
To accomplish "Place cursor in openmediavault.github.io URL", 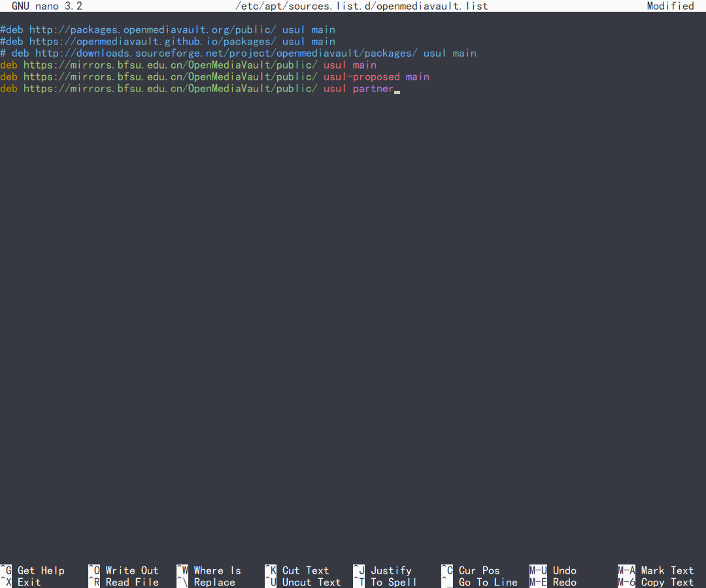I will 153,41.
